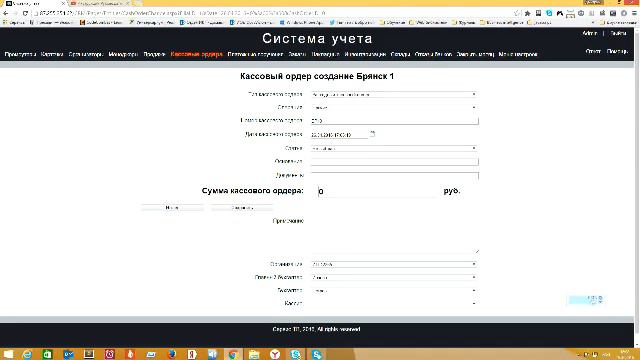Click the Система учета title
The width and height of the screenshot is (640, 360).
[x=317, y=38]
